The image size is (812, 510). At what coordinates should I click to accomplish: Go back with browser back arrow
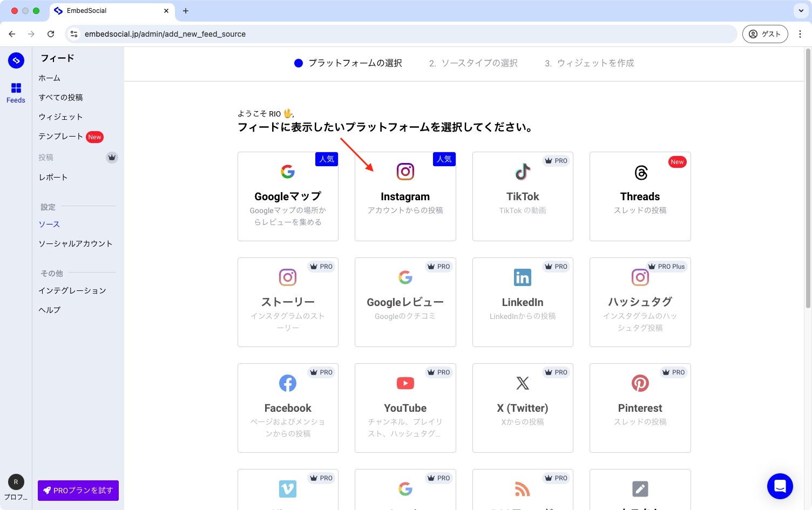coord(12,34)
